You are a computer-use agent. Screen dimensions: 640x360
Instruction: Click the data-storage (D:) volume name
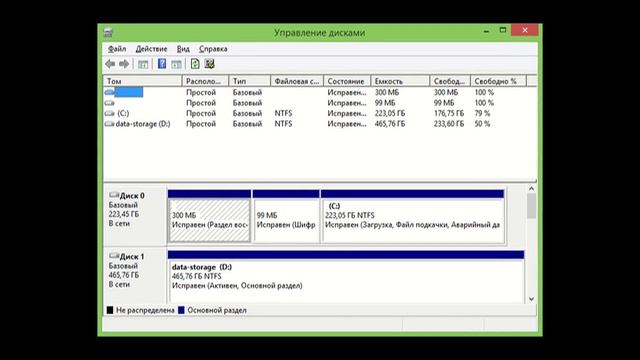point(143,124)
